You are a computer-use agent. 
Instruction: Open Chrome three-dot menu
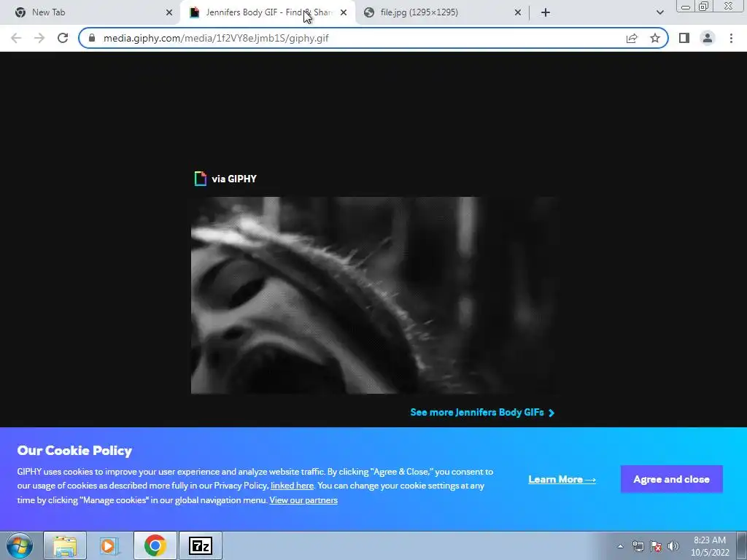click(731, 38)
